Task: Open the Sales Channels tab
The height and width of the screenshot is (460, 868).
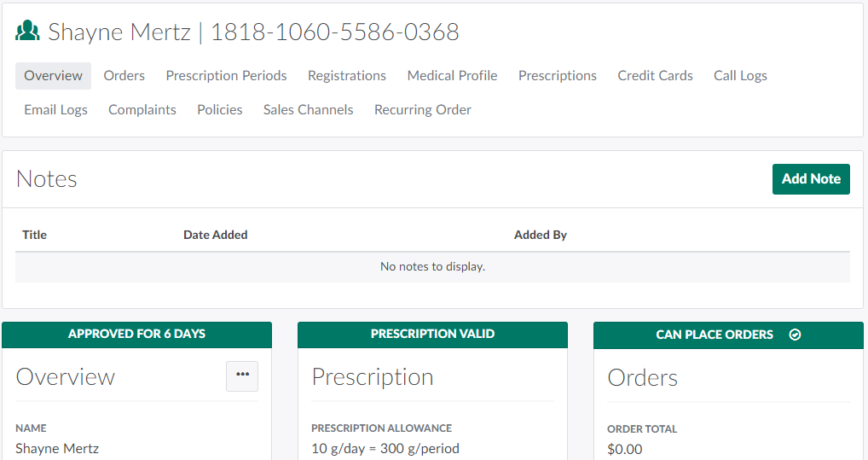Action: pos(308,110)
